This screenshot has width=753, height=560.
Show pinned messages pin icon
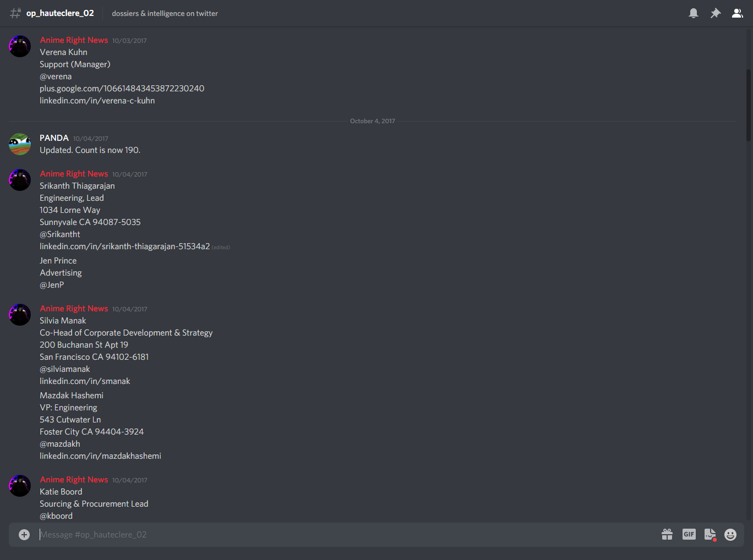click(716, 13)
